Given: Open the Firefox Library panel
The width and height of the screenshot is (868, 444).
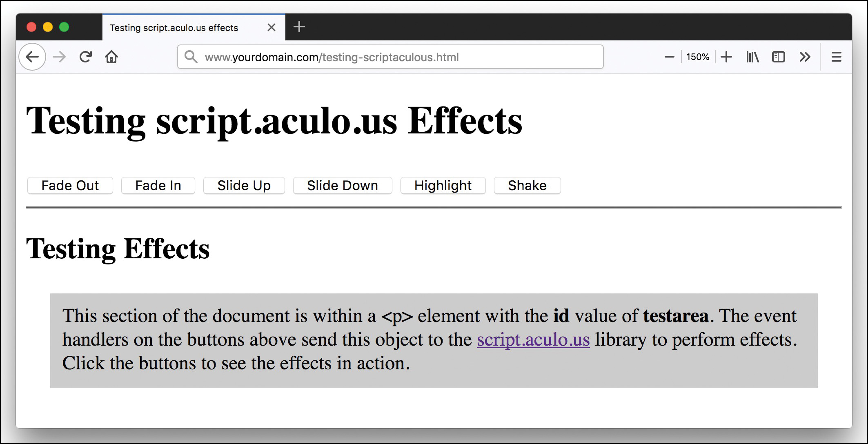Looking at the screenshot, I should pyautogui.click(x=752, y=57).
